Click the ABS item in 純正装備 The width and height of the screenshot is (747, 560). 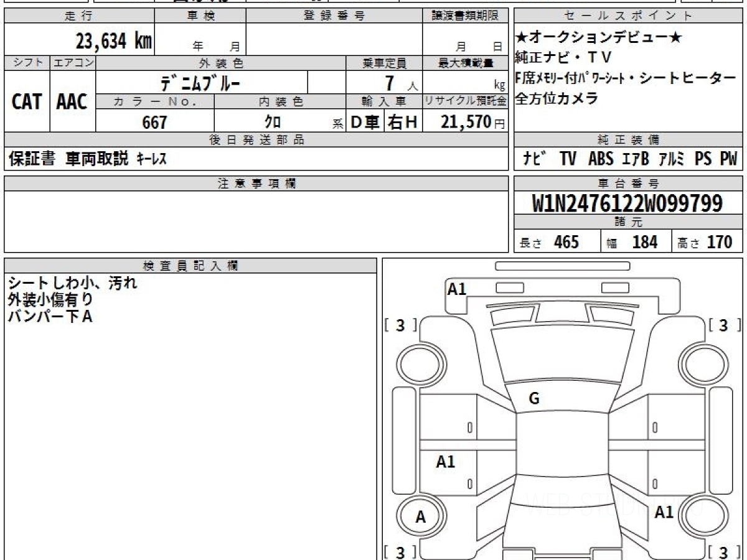601,159
